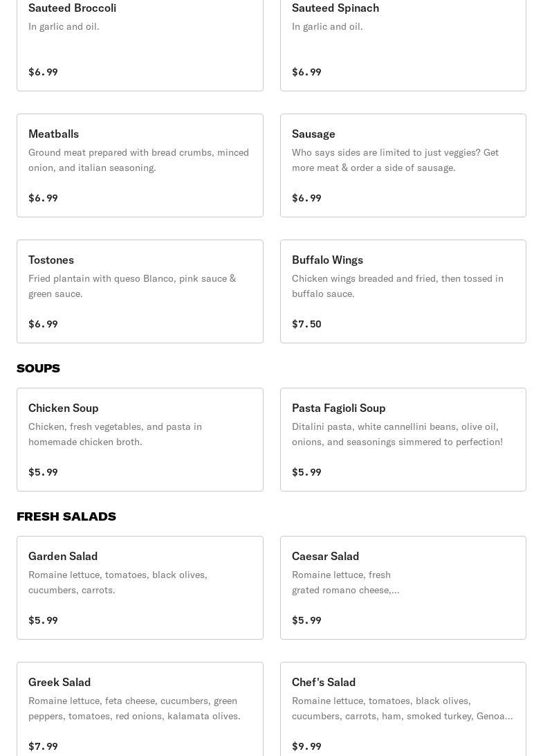Click the Buffalo Wings description text
543x756 pixels.
[x=398, y=286]
